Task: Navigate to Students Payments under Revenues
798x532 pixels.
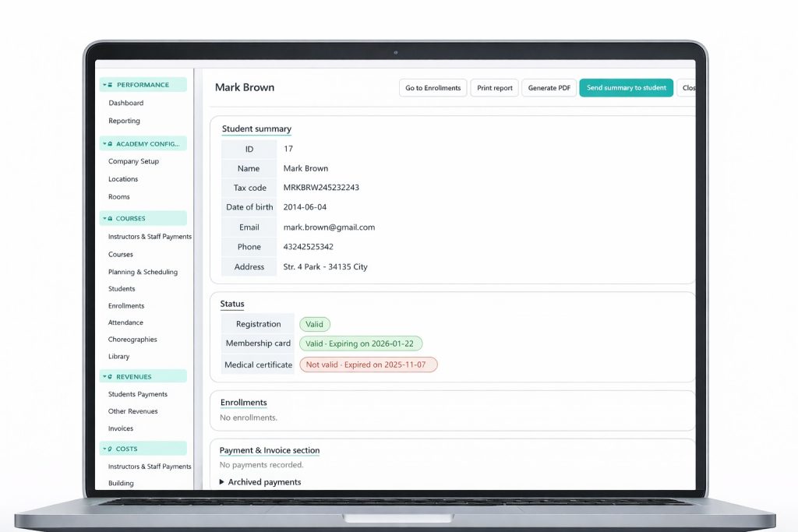Action: (138, 394)
